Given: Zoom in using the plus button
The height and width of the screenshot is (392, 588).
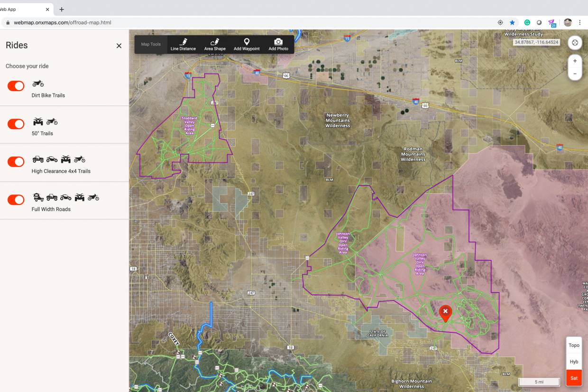Looking at the screenshot, I should 575,60.
